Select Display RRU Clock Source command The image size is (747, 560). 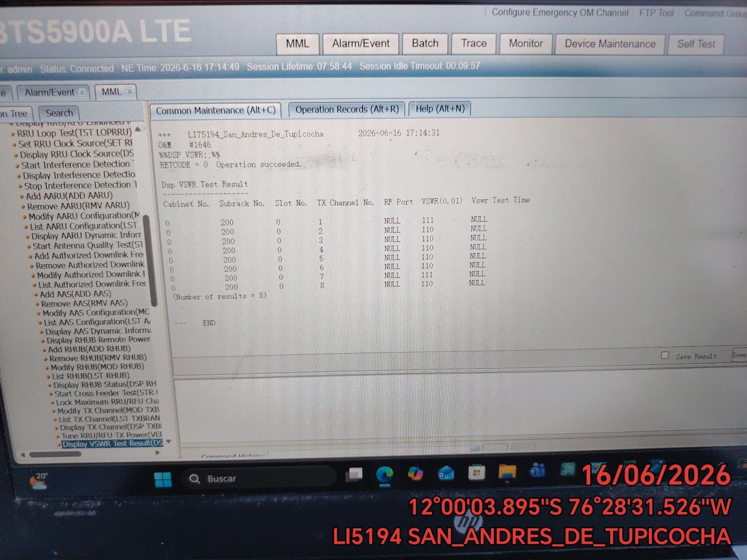click(77, 154)
